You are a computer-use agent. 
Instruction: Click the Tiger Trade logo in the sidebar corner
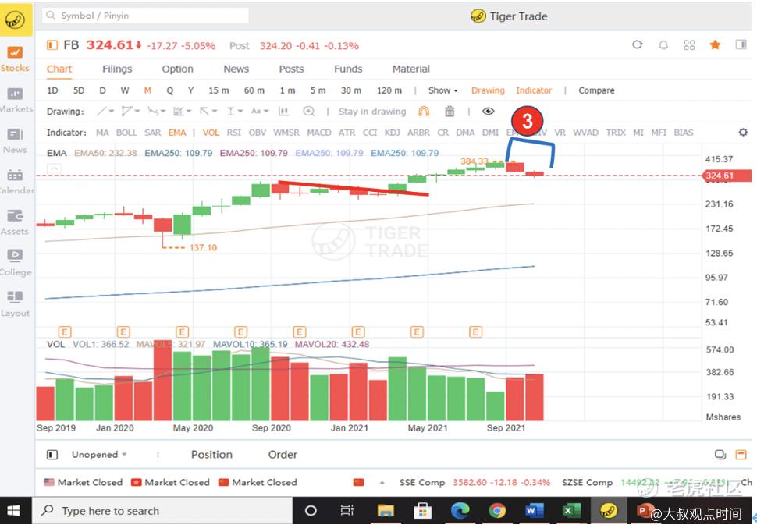(15, 20)
